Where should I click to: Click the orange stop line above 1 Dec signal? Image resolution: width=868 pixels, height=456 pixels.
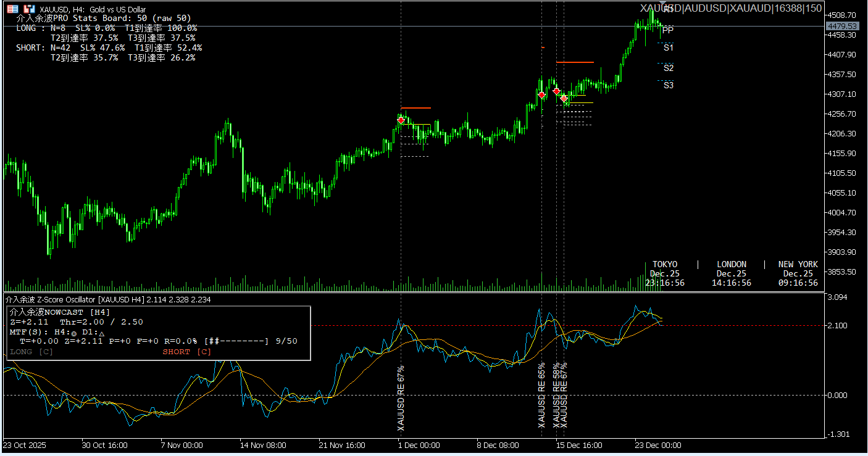(x=415, y=108)
